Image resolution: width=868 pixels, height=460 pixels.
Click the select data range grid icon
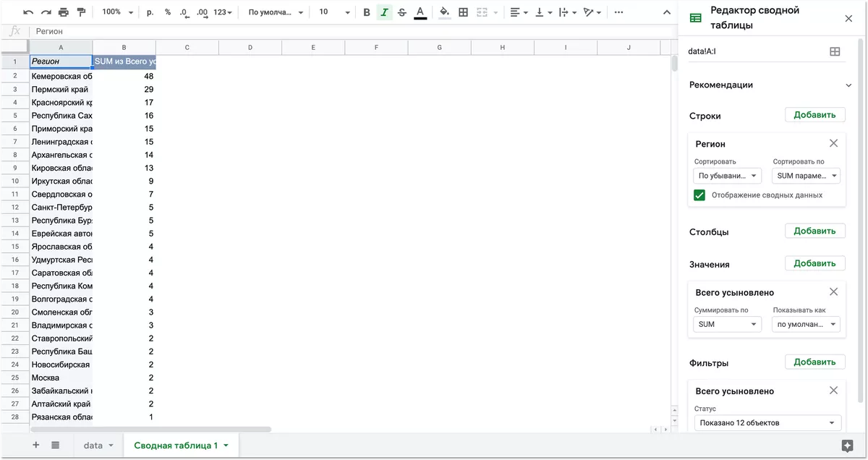(x=835, y=51)
